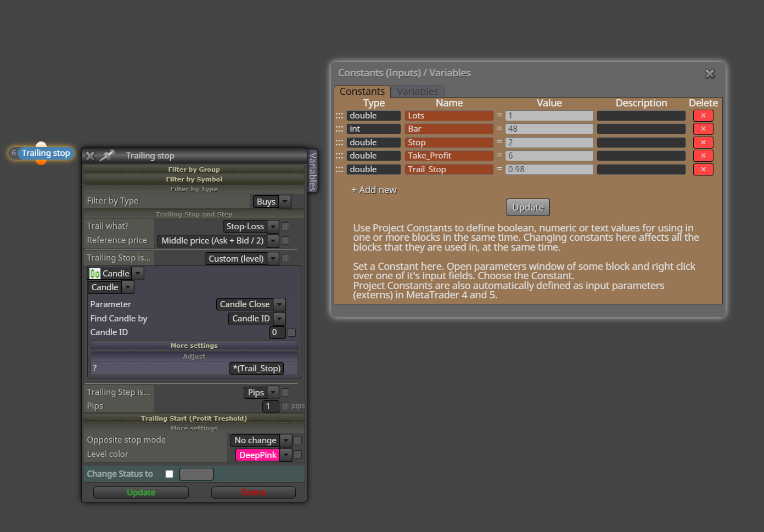Click the Candle ID input showing 0

coord(277,332)
